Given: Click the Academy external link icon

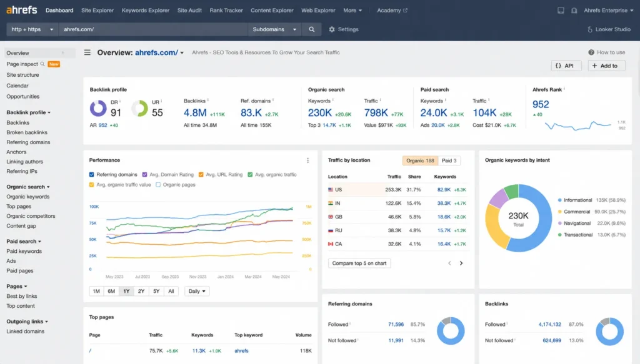Looking at the screenshot, I should [405, 10].
